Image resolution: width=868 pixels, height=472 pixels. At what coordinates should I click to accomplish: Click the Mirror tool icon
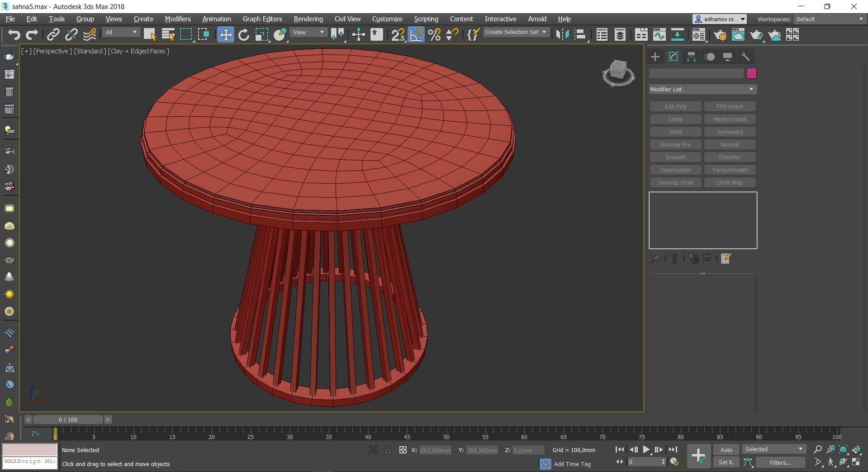point(563,34)
